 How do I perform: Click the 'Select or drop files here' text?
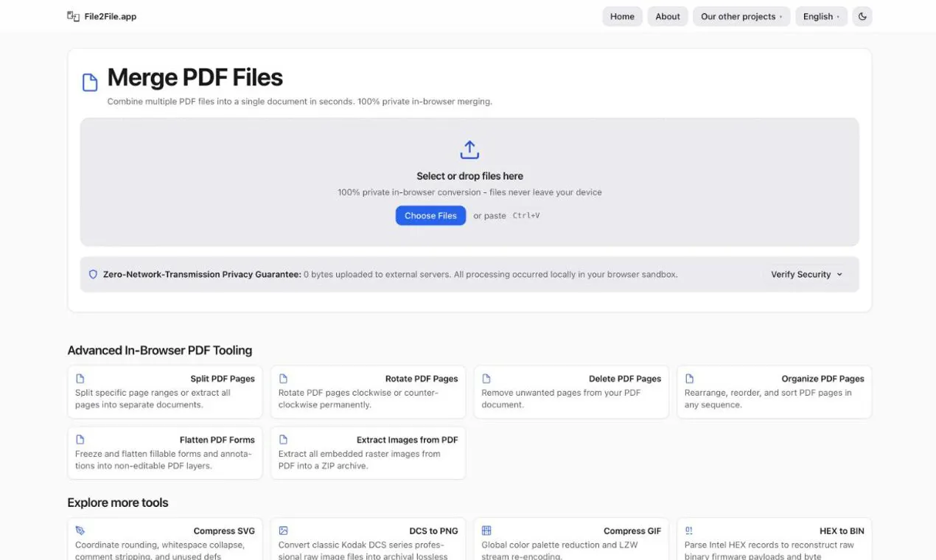pos(469,176)
